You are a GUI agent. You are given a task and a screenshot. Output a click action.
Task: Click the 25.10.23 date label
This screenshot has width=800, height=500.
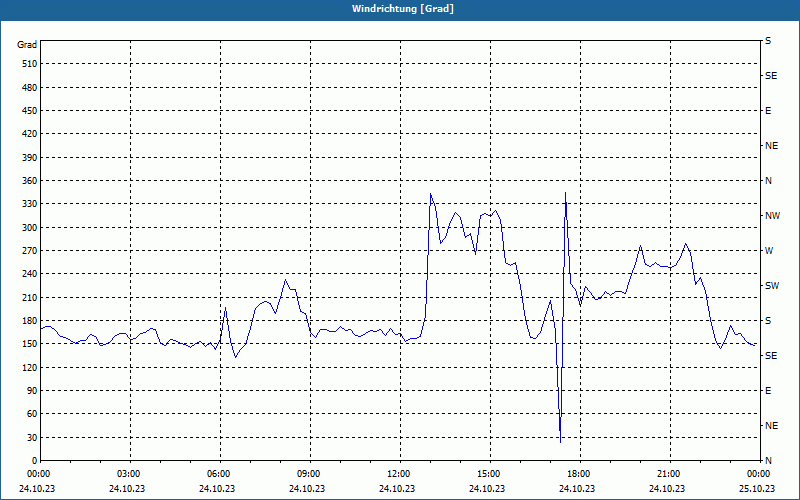pyautogui.click(x=757, y=488)
